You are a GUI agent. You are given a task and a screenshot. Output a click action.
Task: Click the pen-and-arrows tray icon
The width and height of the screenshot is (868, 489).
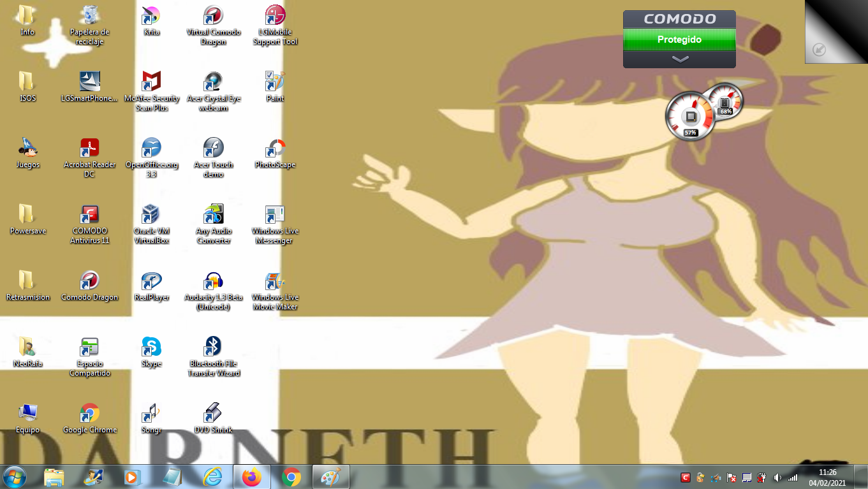click(716, 478)
